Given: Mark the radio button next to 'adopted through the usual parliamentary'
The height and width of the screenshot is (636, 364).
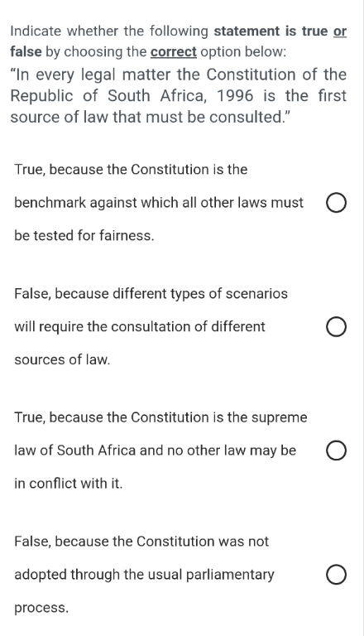Looking at the screenshot, I should [x=336, y=576].
